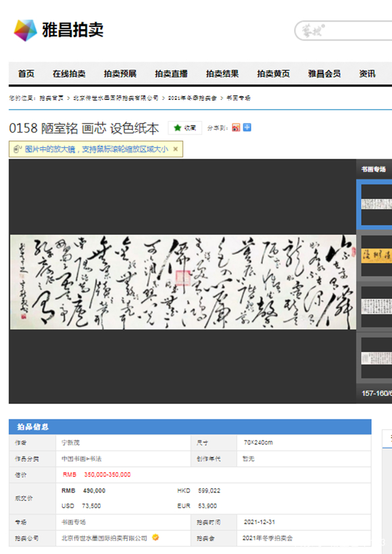Image resolution: width=392 pixels, height=554 pixels.
Task: Click the green star 收藏 button
Action: 185,128
